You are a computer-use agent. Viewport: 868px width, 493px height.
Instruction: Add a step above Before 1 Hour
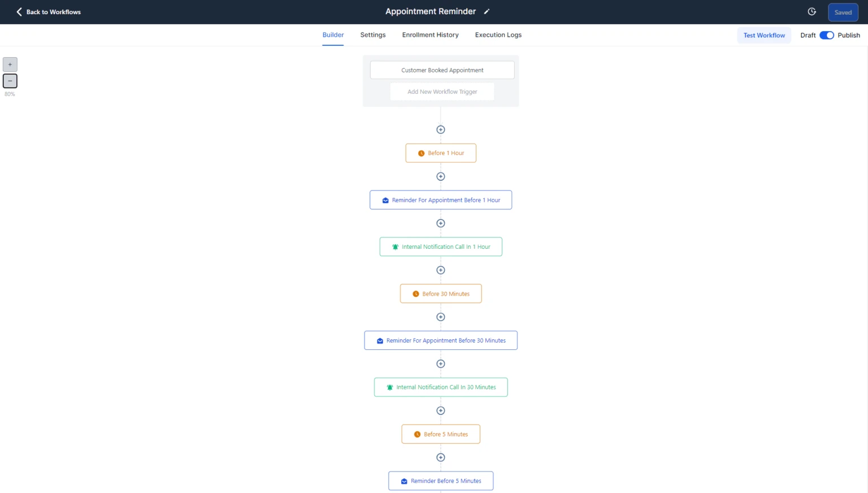pos(441,129)
